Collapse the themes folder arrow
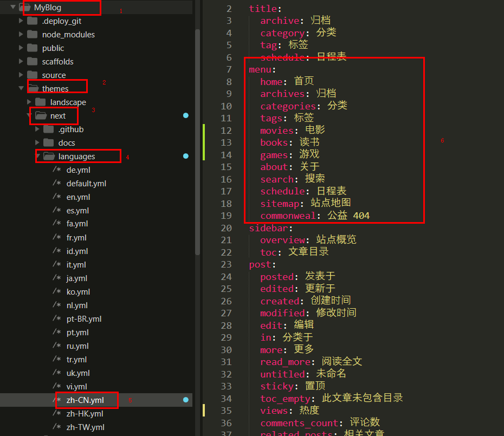 [21, 88]
